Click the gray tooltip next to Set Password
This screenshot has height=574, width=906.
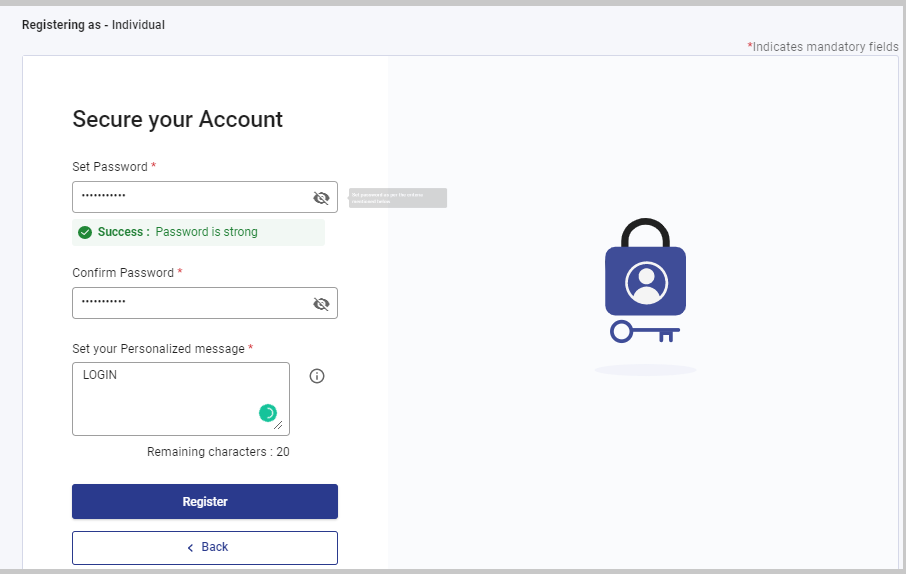(x=397, y=198)
